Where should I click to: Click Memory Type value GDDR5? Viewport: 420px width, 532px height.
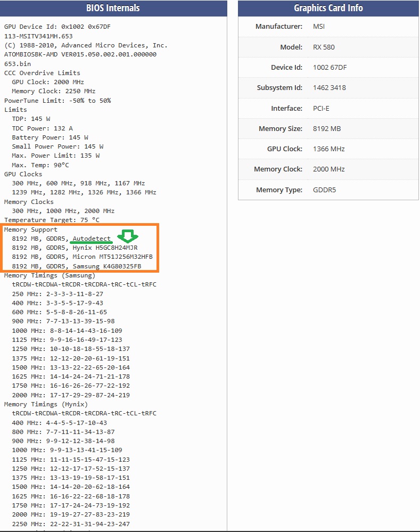point(324,190)
